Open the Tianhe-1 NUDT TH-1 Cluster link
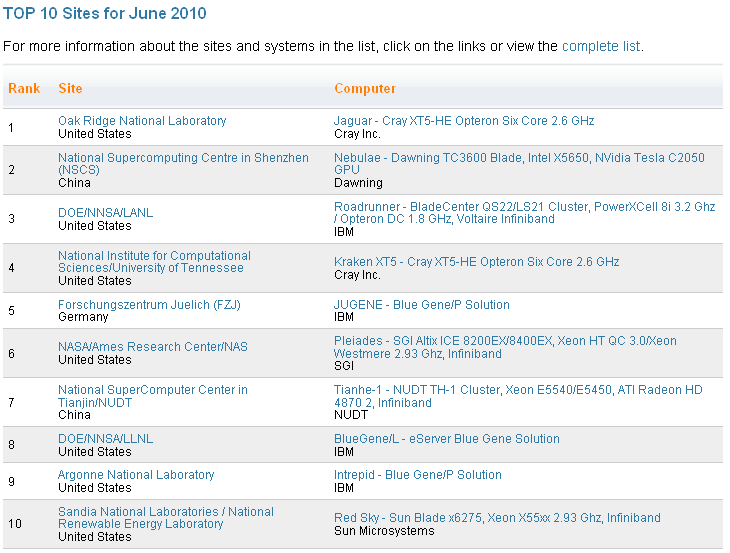 518,396
